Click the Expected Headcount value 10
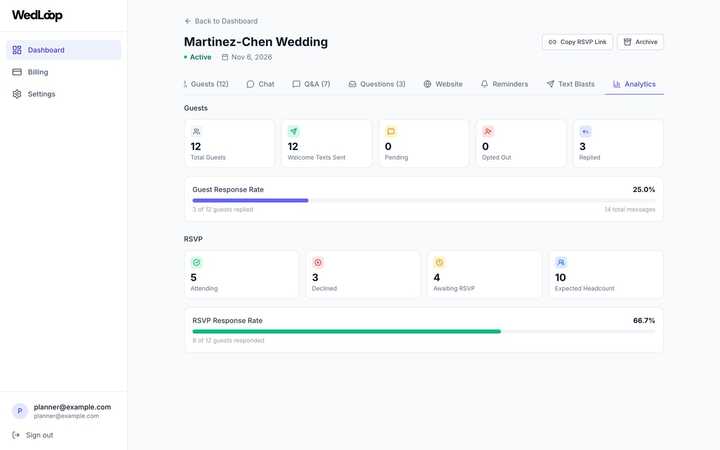Image resolution: width=720 pixels, height=450 pixels. 560,277
